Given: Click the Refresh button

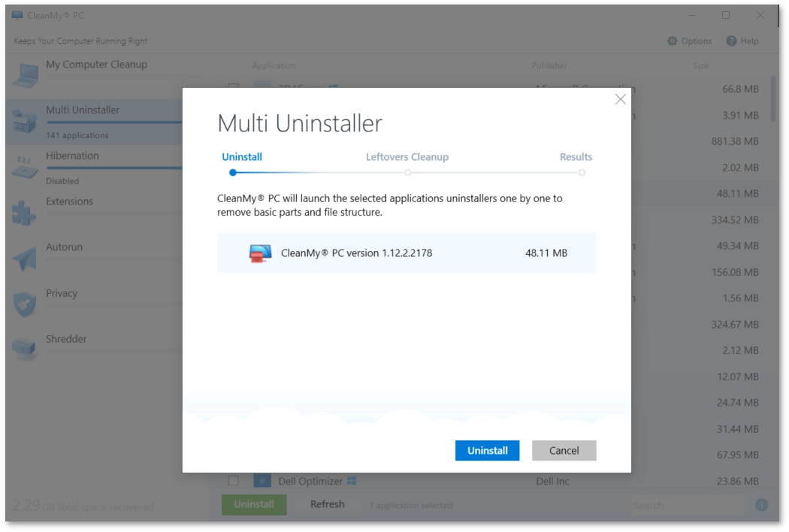Looking at the screenshot, I should [327, 504].
